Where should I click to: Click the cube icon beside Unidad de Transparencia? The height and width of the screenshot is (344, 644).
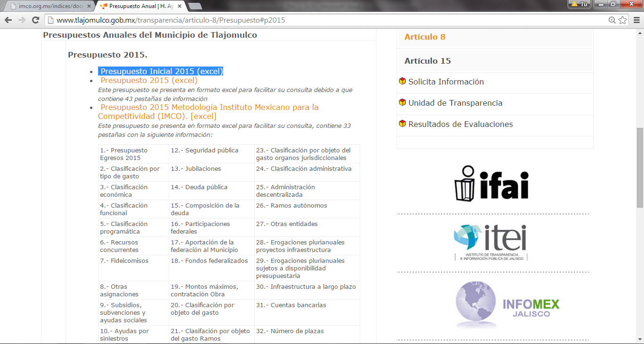(402, 102)
